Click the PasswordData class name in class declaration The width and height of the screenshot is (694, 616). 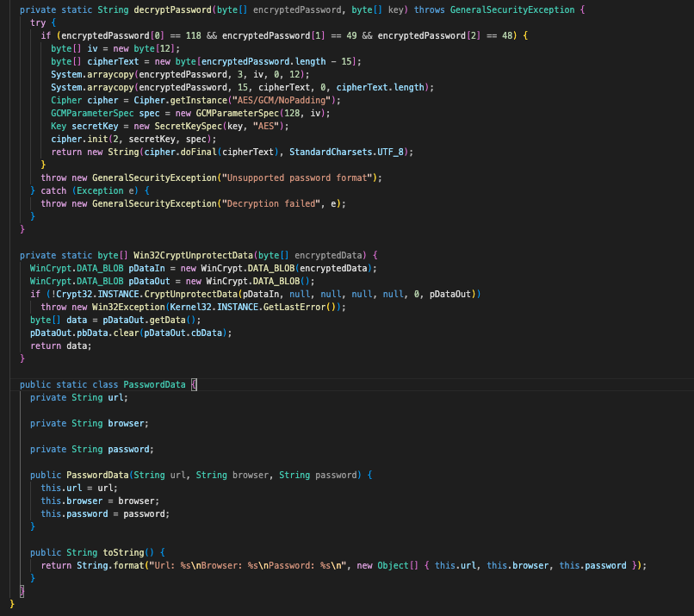[154, 384]
